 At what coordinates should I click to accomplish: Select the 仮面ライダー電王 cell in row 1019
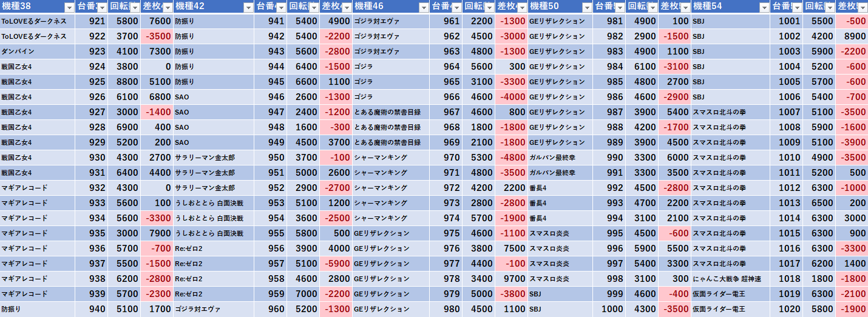coord(730,294)
